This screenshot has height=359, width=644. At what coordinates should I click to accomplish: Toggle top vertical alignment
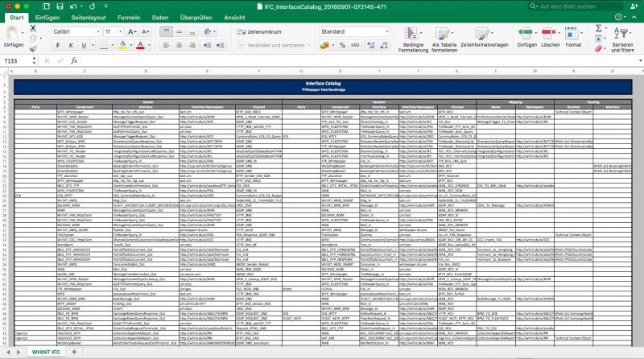point(166,31)
